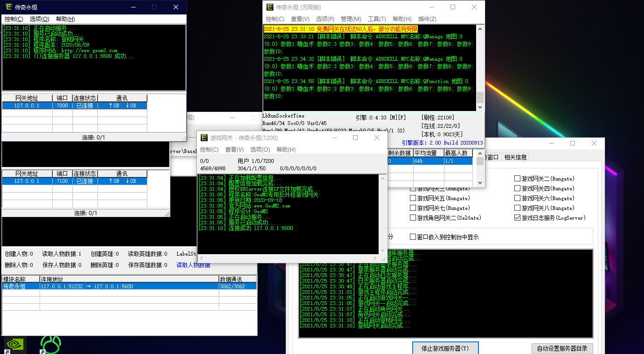Open 选项(P) menu in main engine window
Viewport: 644px width, 354px height.
tap(325, 19)
